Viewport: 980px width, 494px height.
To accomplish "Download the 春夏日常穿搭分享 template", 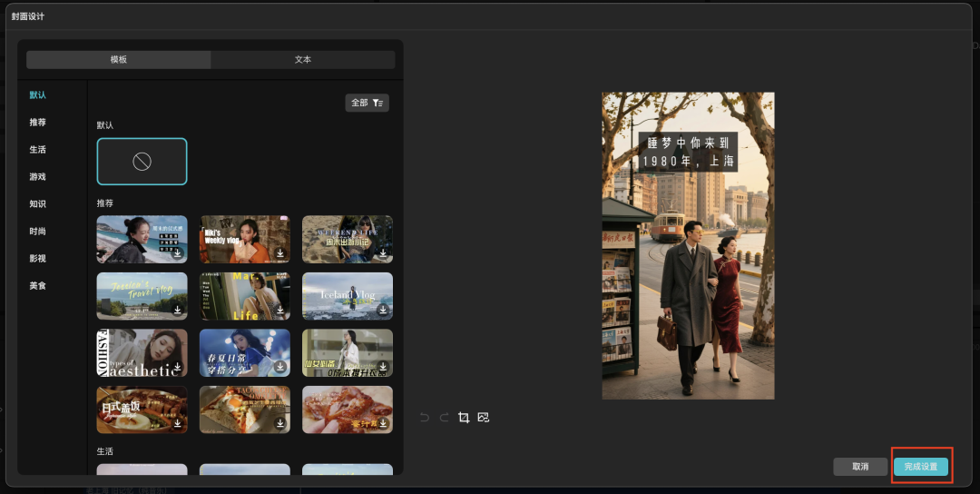I will 280,367.
